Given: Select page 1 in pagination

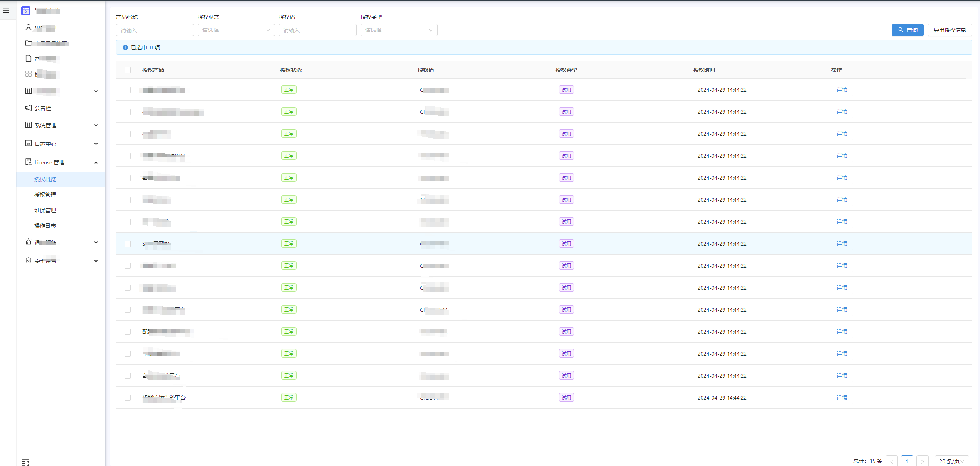Looking at the screenshot, I should [907, 461].
